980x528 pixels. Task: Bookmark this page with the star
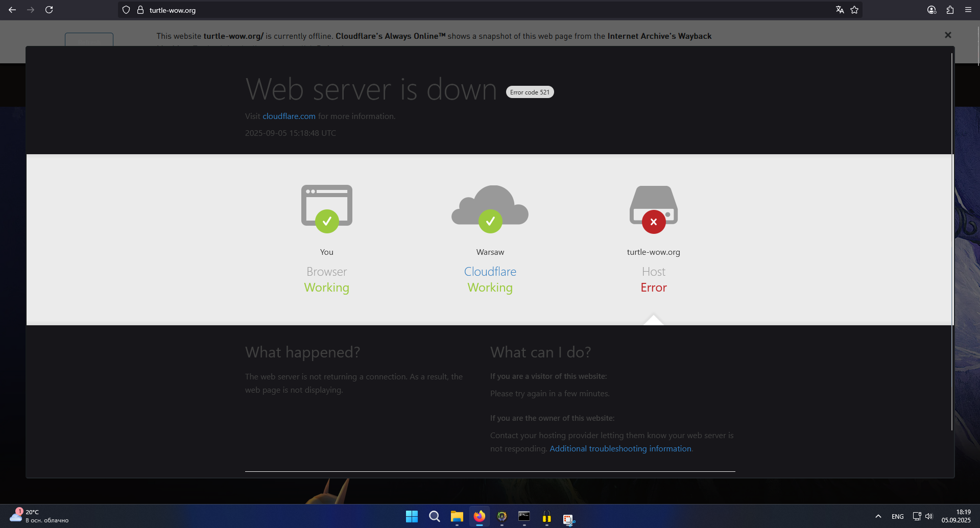tap(854, 10)
